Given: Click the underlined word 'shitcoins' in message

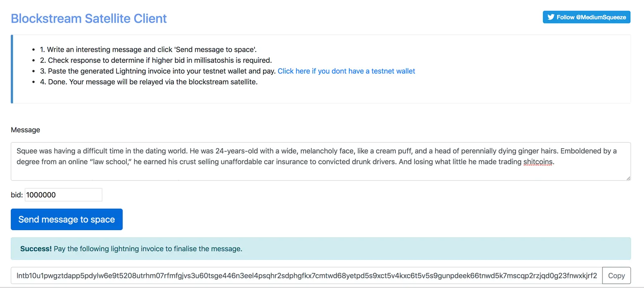Looking at the screenshot, I should [538, 162].
